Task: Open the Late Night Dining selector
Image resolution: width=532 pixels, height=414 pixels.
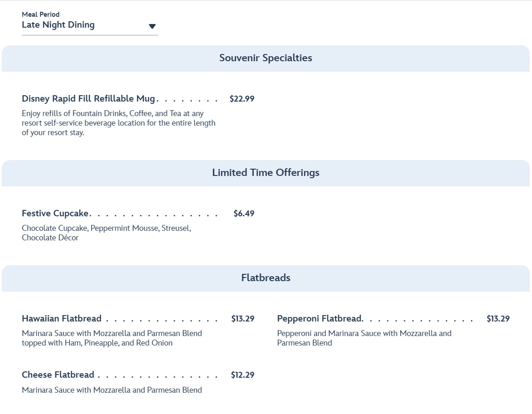Action: (x=58, y=25)
